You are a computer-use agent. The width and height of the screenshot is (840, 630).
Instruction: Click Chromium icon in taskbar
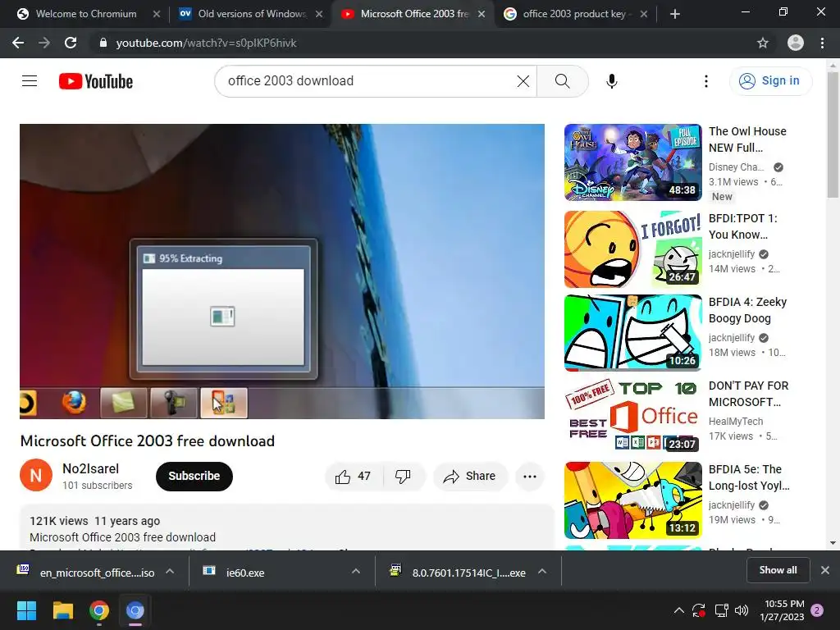[135, 610]
